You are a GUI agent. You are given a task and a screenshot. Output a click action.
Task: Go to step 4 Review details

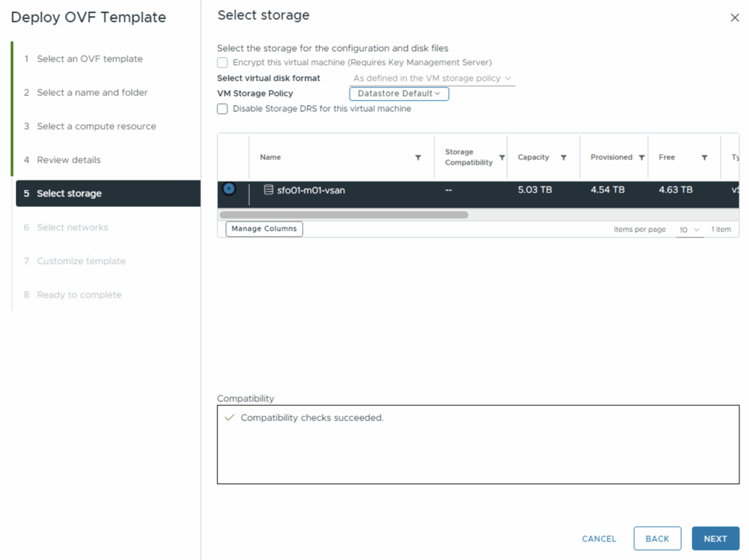tap(69, 160)
